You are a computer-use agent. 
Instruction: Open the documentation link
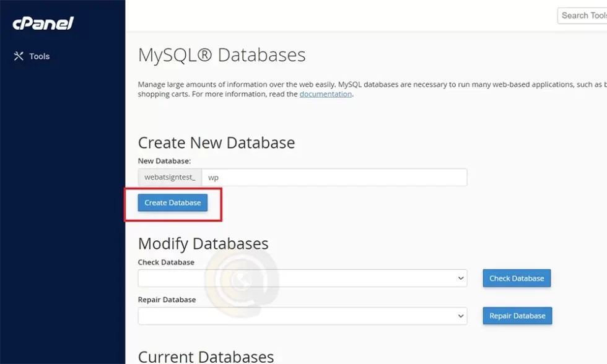(x=325, y=94)
